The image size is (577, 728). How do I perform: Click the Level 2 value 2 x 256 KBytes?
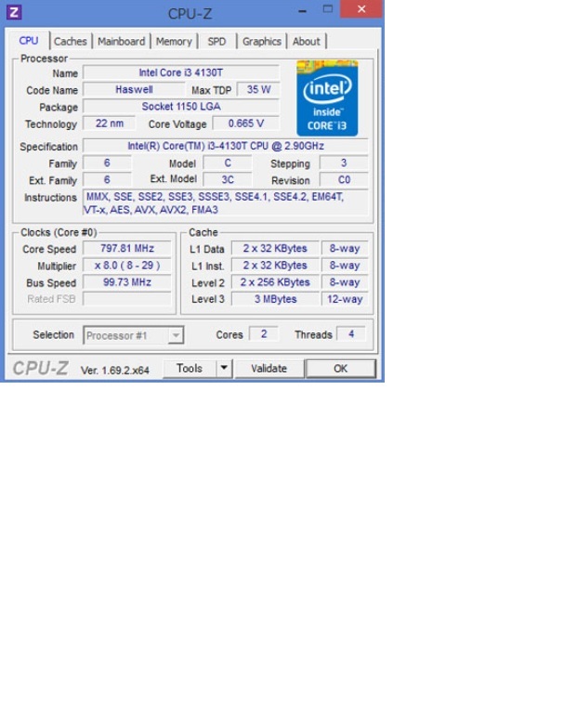pyautogui.click(x=275, y=282)
